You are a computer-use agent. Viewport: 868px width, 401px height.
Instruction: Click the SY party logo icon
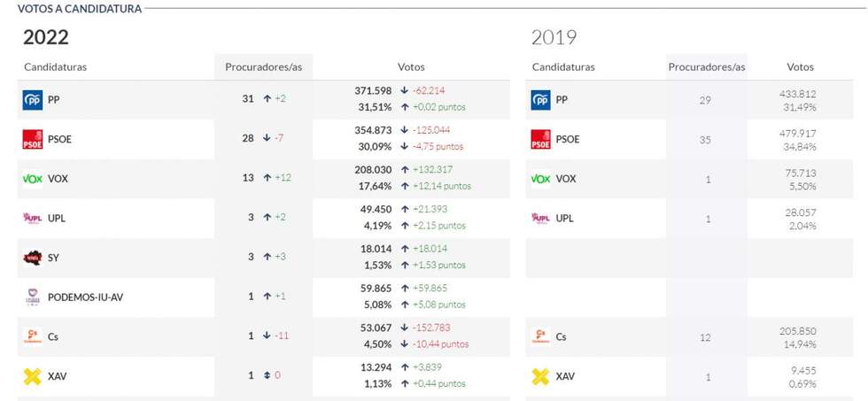pos(32,258)
